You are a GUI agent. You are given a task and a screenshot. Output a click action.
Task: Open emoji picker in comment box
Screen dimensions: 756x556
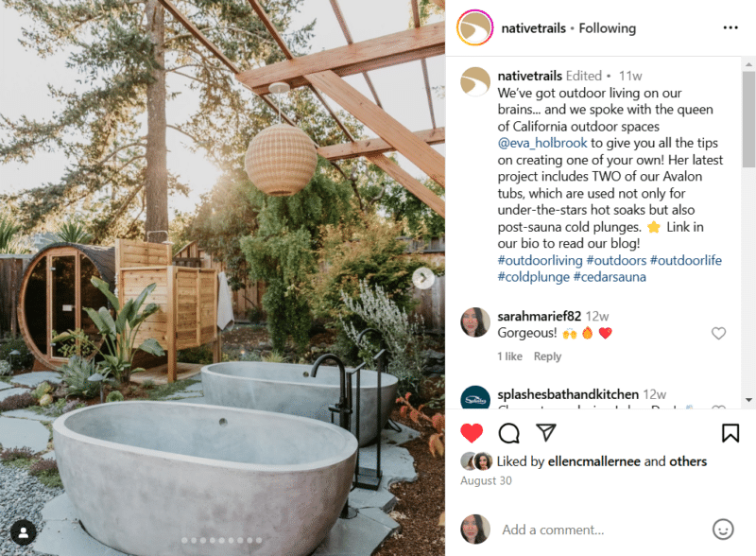723,530
